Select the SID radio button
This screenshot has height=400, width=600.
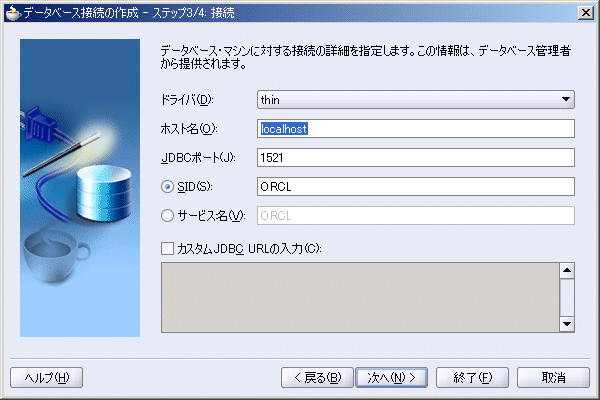[x=167, y=187]
